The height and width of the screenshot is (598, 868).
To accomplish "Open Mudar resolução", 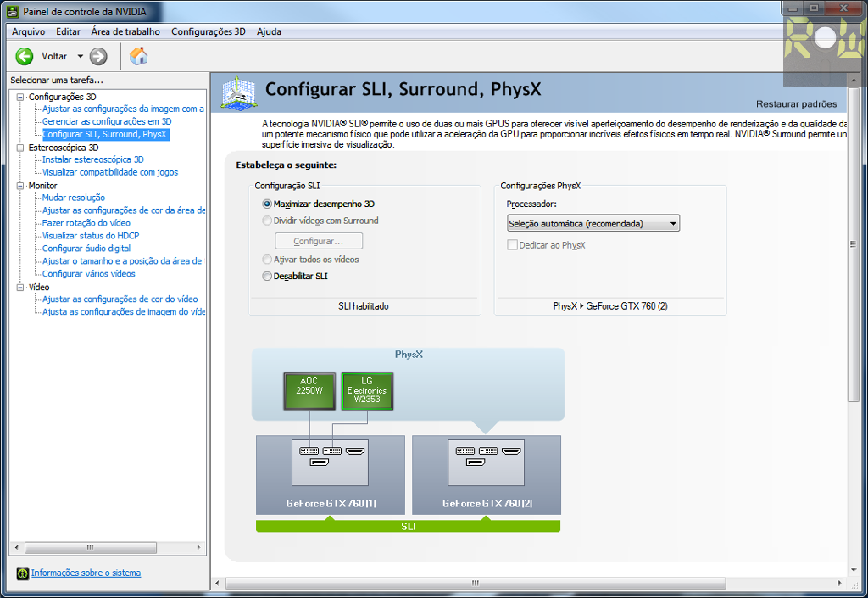I will point(74,198).
